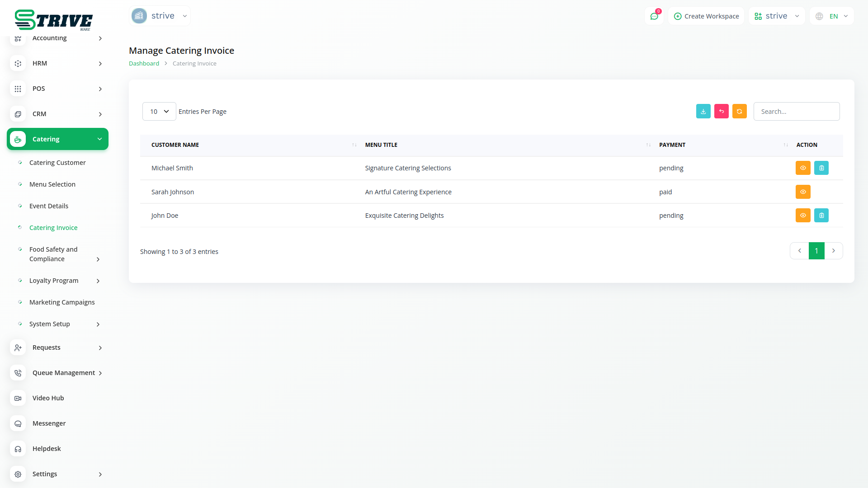Sort table by Customer Name column
The image size is (868, 488).
[x=175, y=145]
